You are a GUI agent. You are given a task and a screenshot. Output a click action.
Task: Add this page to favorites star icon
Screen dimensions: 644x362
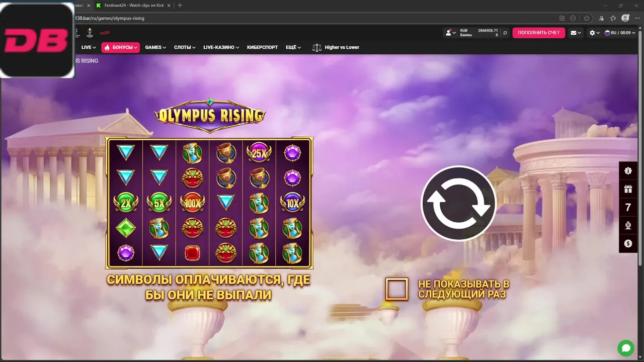(x=587, y=18)
